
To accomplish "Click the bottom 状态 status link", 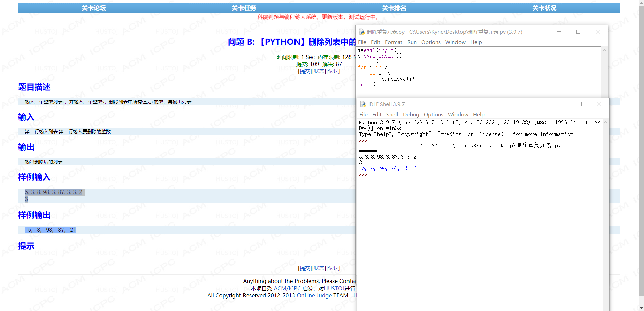I will point(319,268).
